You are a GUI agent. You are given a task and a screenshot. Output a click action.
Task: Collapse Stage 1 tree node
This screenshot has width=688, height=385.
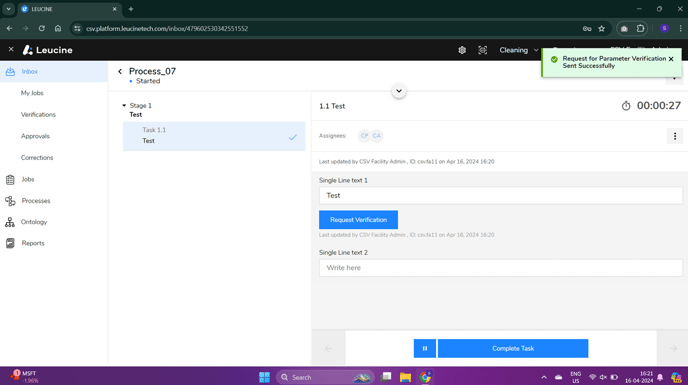[x=124, y=105]
